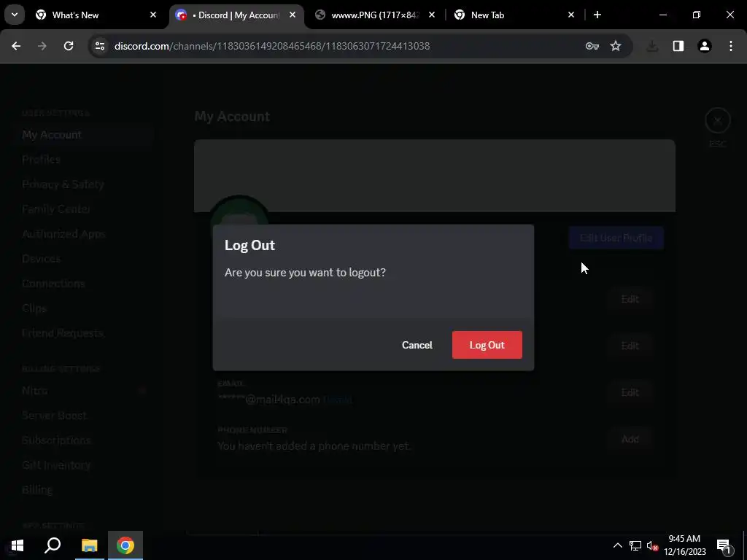
Task: Open Windows Start menu
Action: (x=18, y=545)
